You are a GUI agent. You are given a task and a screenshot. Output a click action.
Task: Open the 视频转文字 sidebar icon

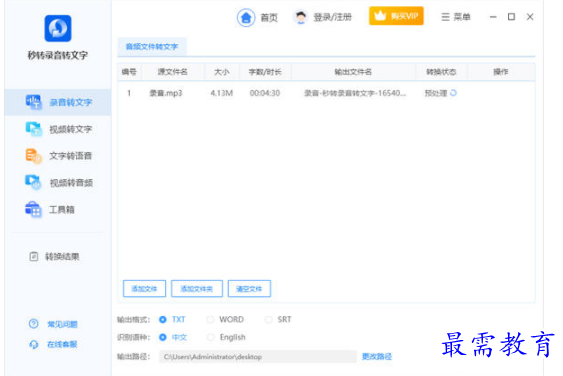pyautogui.click(x=33, y=129)
